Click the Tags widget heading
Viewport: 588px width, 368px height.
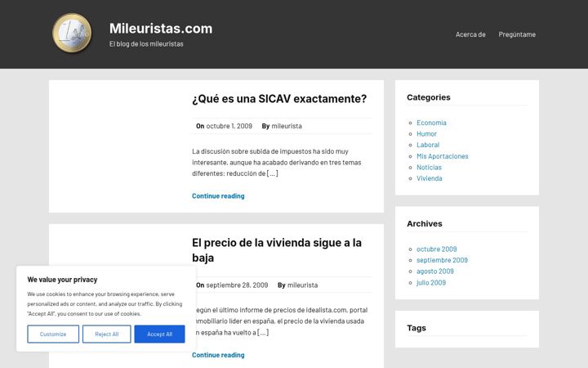pyautogui.click(x=416, y=328)
